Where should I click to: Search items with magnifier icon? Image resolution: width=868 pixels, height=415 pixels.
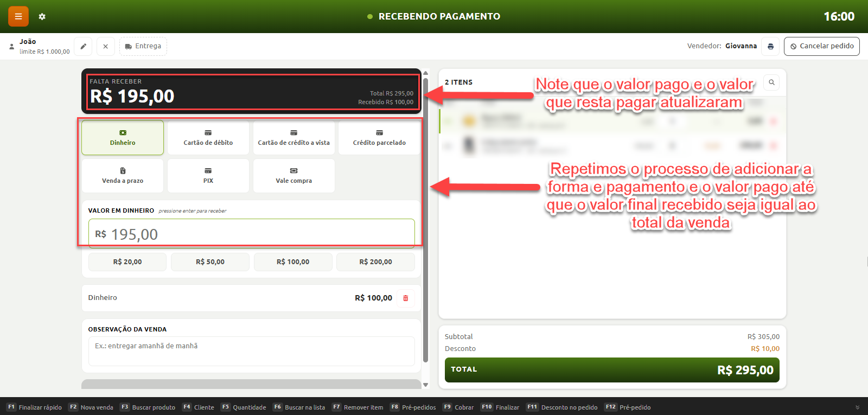pos(771,82)
